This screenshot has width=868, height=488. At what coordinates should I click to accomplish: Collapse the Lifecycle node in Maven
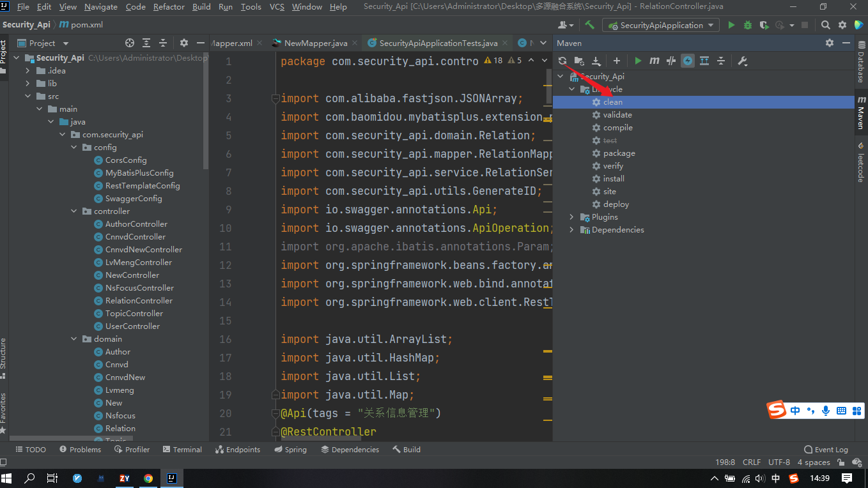point(572,89)
